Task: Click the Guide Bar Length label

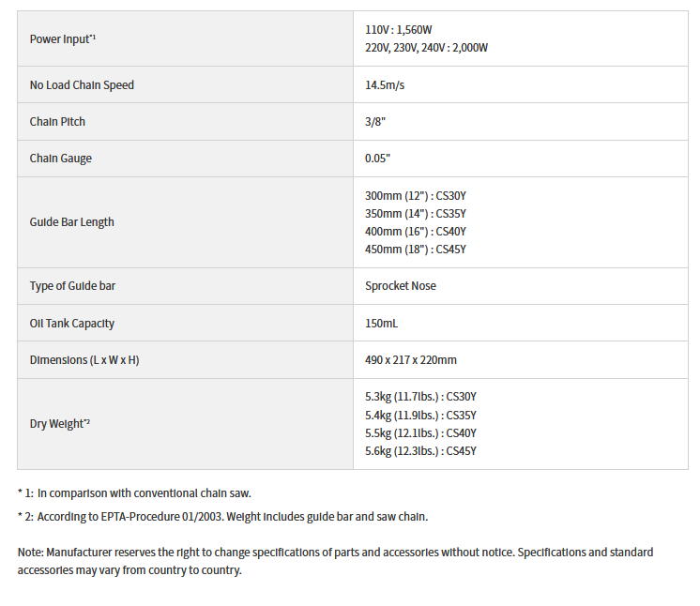Action: coord(72,222)
